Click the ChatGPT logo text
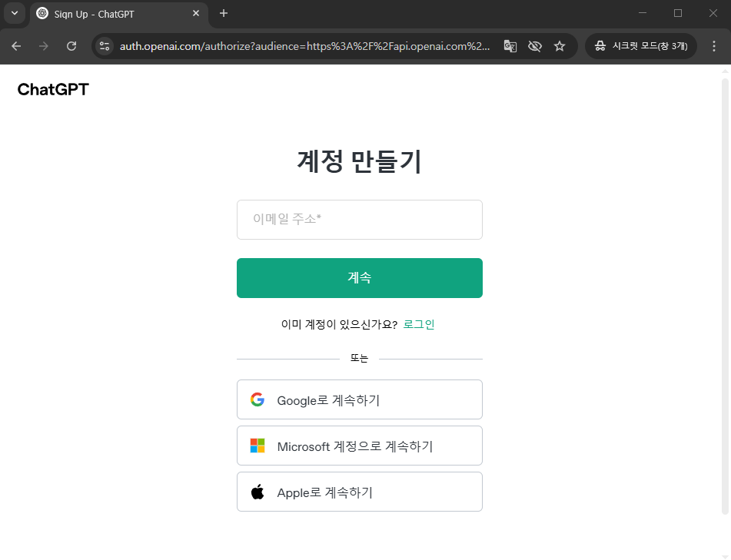Screen dimensions: 731x560 coord(53,89)
